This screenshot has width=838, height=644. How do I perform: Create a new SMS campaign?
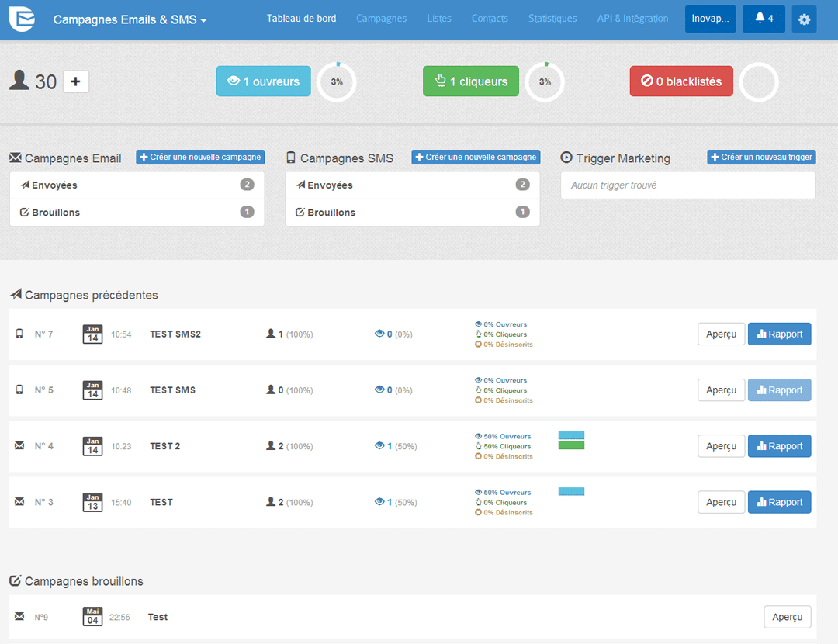(476, 158)
